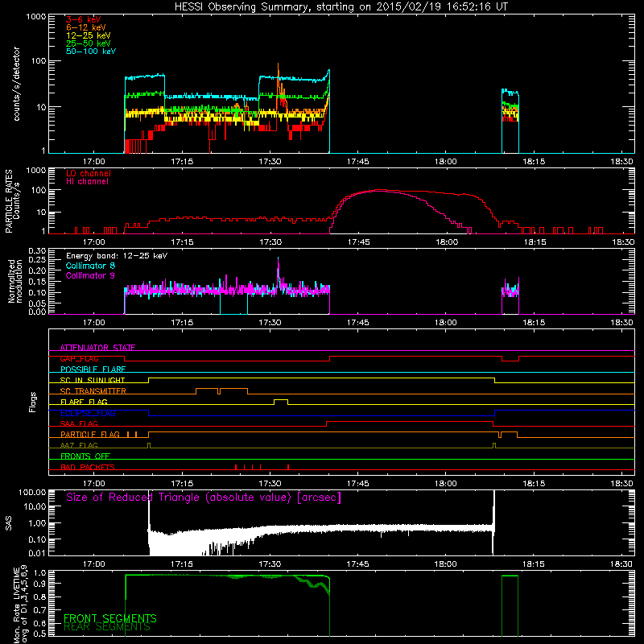This screenshot has width=644, height=644.
Task: Click the ECLIPSE_FLAG label
Action: click(x=88, y=413)
